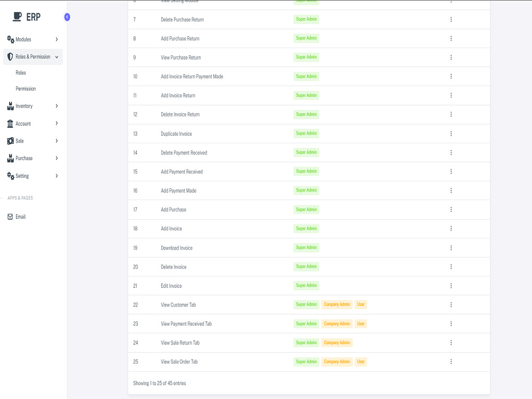Expand the Modules menu chevron
532x399 pixels.
pyautogui.click(x=57, y=39)
